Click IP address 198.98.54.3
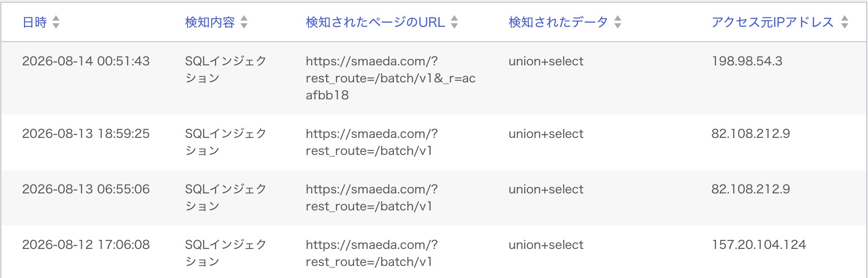Viewport: 868px width, 278px height. coord(747,61)
